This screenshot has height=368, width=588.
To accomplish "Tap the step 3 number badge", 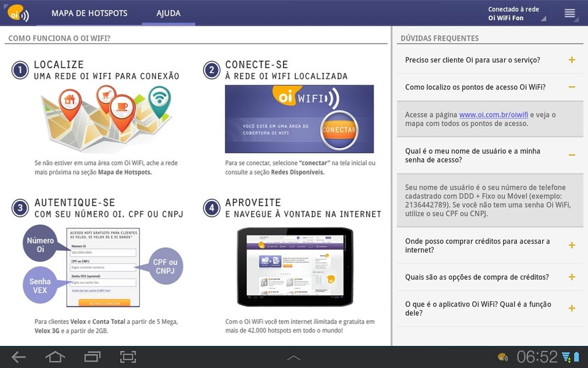I will 20,208.
